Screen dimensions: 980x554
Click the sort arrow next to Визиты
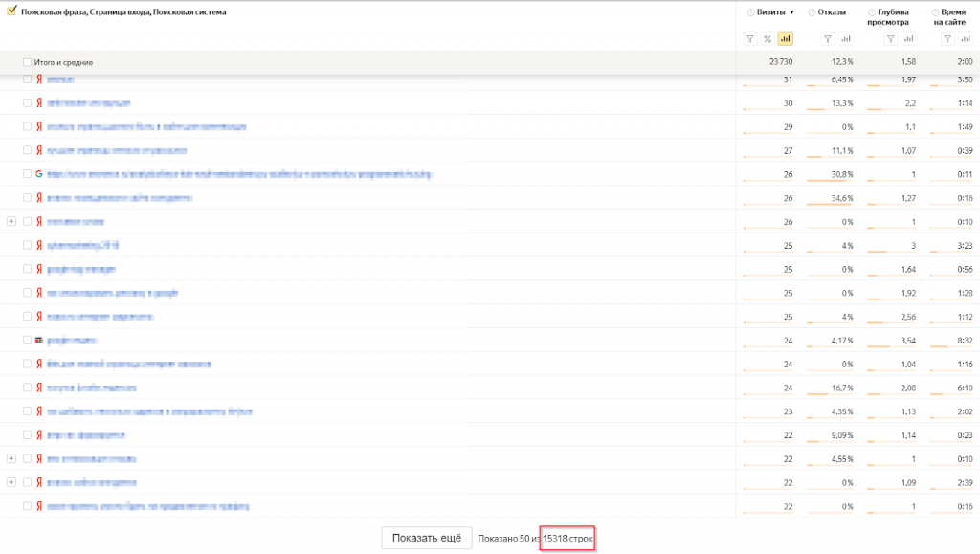[x=791, y=12]
